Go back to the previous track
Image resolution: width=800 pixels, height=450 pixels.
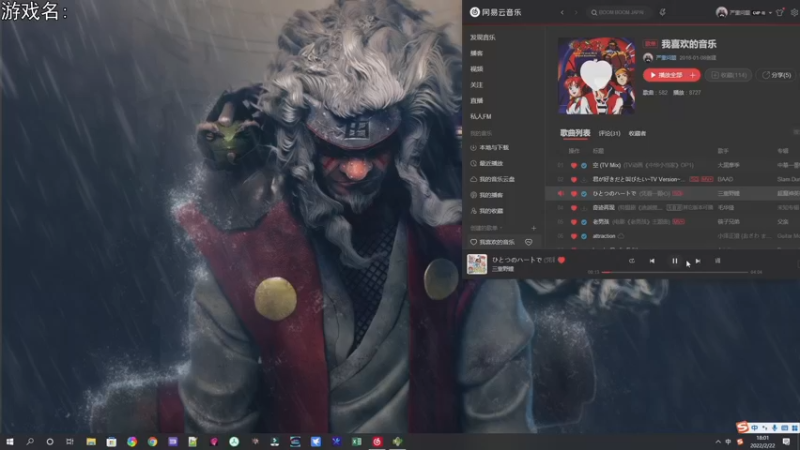[x=652, y=261]
